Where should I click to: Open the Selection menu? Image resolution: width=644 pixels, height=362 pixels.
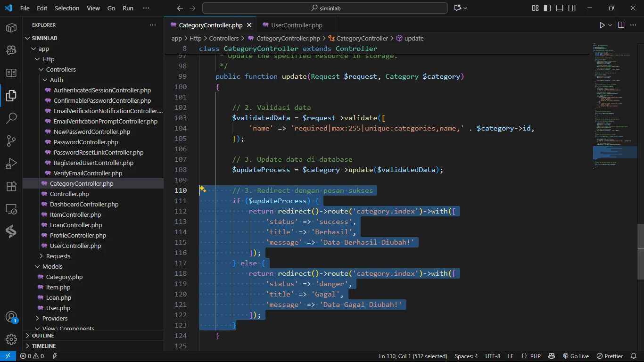pyautogui.click(x=67, y=8)
